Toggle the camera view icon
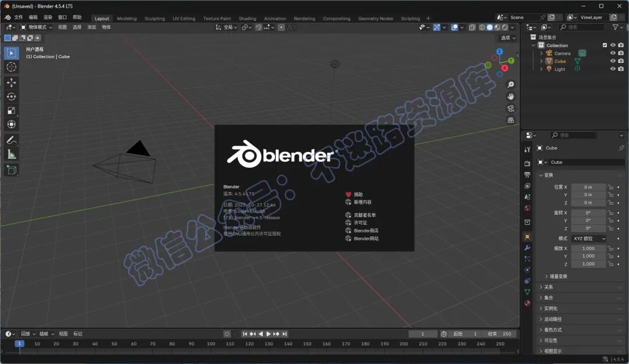This screenshot has height=364, width=629. coord(511,109)
